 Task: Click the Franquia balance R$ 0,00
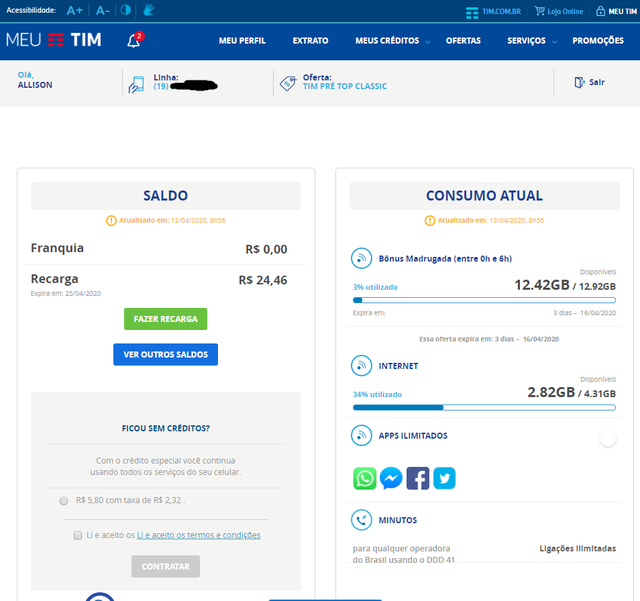coord(266,249)
